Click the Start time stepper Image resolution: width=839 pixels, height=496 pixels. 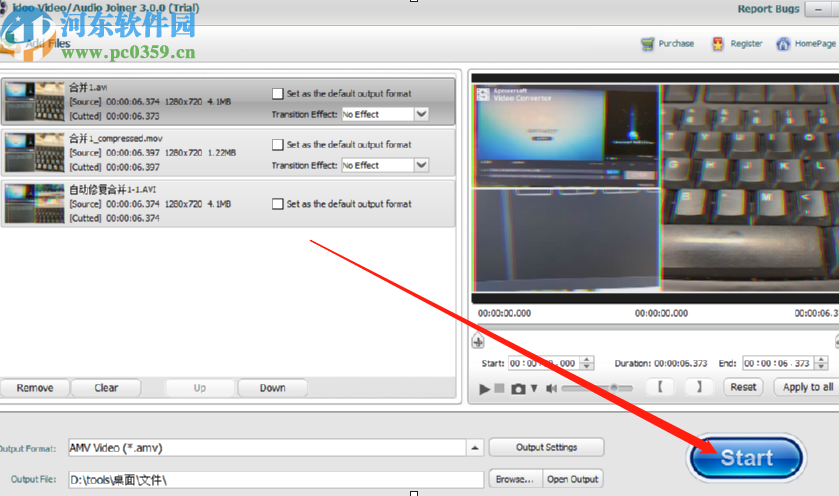587,363
